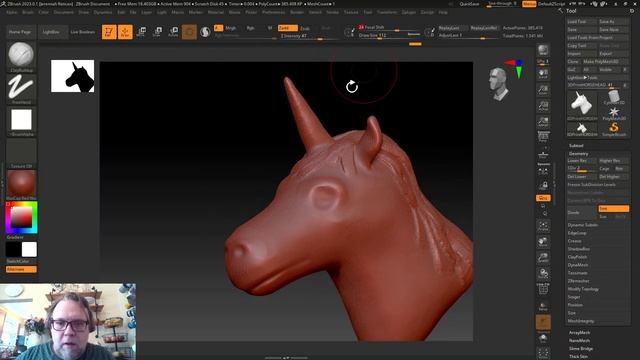Select the PolyMesh3D star tool
The image size is (640, 360).
pos(613,113)
